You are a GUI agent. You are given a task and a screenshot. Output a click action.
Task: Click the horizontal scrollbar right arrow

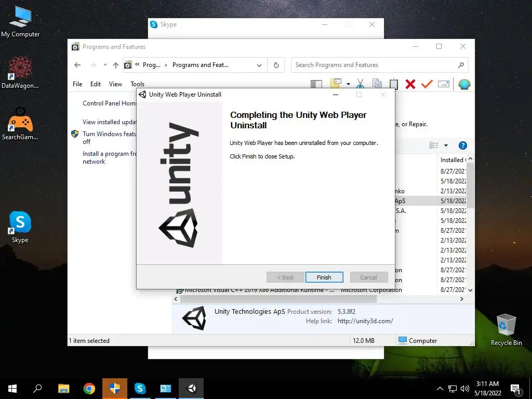click(x=461, y=299)
